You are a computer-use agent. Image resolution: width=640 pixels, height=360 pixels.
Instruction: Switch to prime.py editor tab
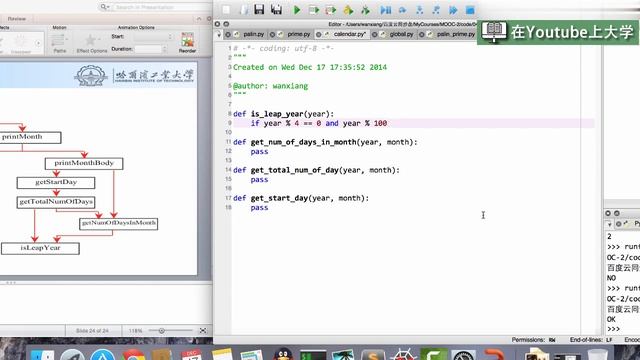[298, 34]
